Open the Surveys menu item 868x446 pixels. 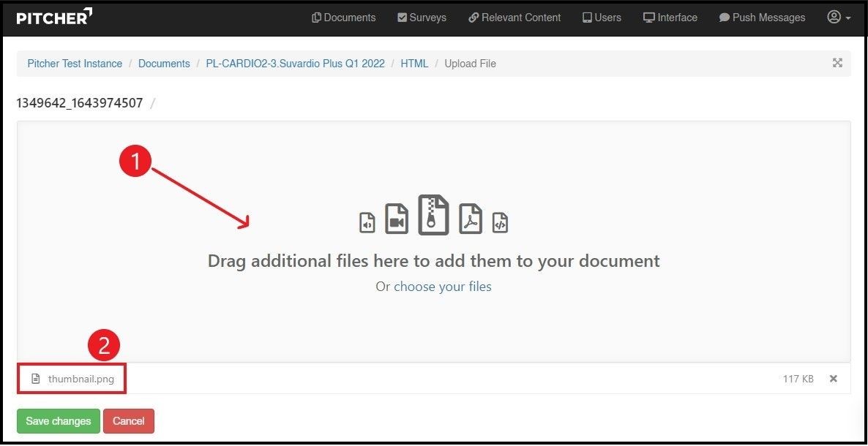coord(422,18)
